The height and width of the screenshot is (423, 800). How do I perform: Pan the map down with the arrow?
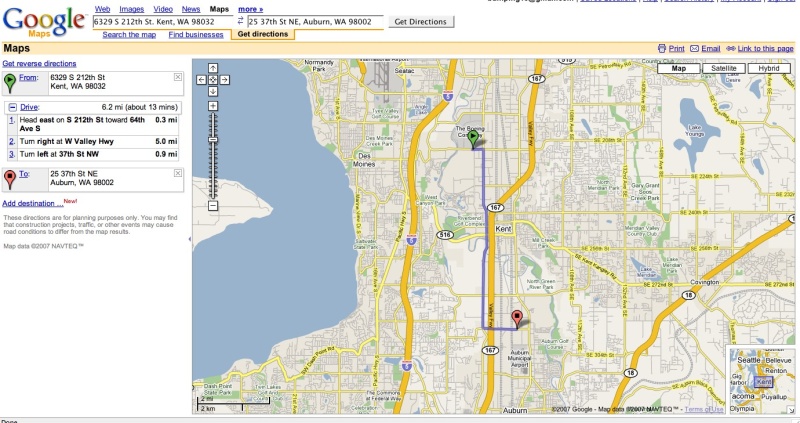click(x=213, y=91)
